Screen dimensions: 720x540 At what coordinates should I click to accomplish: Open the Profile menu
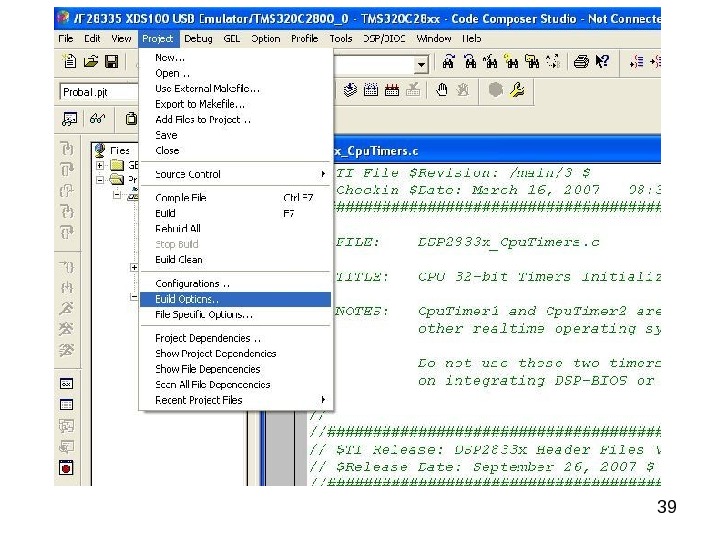click(x=304, y=39)
